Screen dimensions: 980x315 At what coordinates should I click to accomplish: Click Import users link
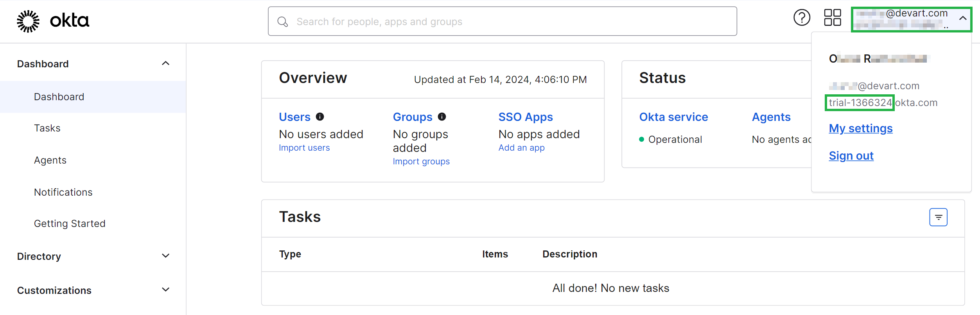[304, 148]
